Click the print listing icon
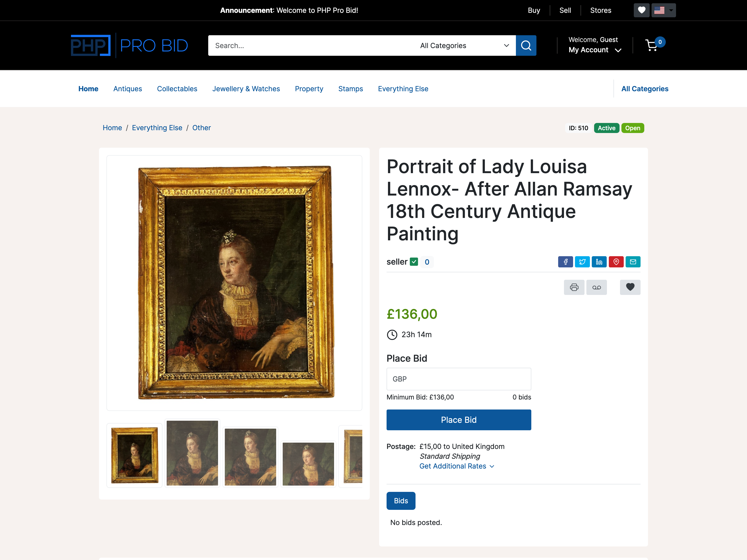Image resolution: width=747 pixels, height=560 pixels. pyautogui.click(x=574, y=287)
